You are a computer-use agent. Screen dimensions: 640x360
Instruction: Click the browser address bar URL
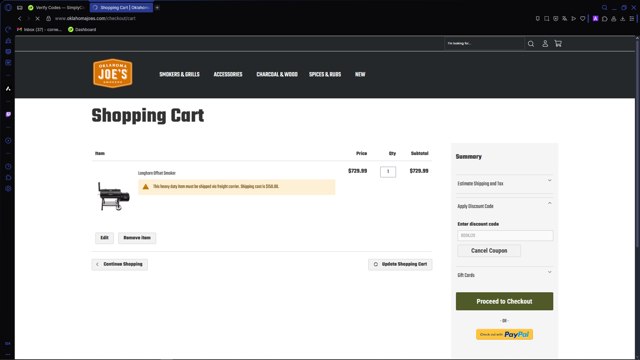(x=95, y=18)
